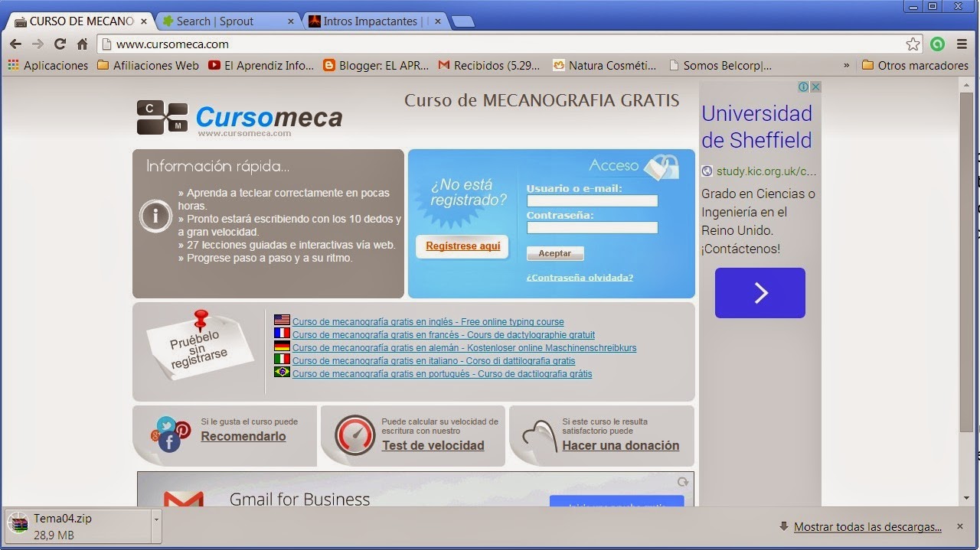Open the French Cours de dactylographie link
This screenshot has height=550, width=980.
pos(443,335)
